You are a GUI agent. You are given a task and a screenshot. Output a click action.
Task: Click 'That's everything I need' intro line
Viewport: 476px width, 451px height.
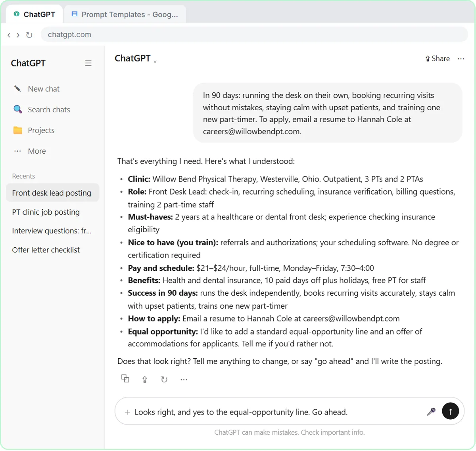click(x=206, y=161)
